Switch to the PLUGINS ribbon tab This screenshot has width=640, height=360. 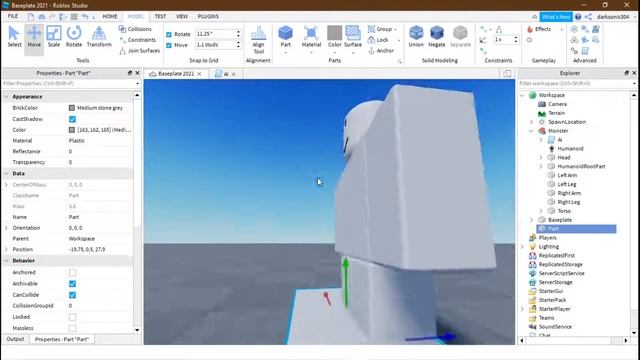click(208, 16)
